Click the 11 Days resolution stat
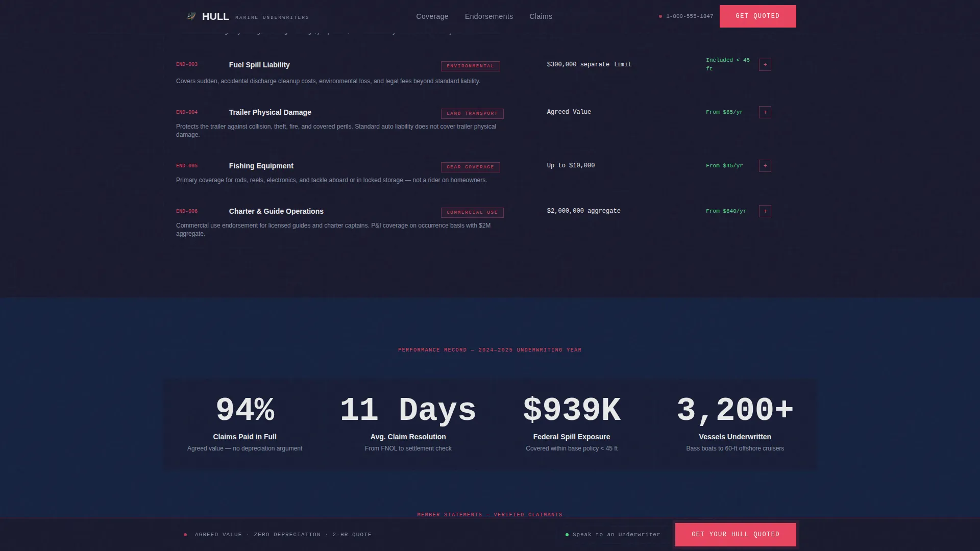 pyautogui.click(x=408, y=410)
